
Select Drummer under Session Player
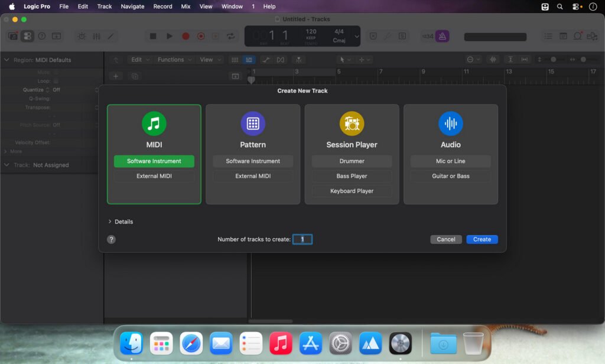coord(352,161)
